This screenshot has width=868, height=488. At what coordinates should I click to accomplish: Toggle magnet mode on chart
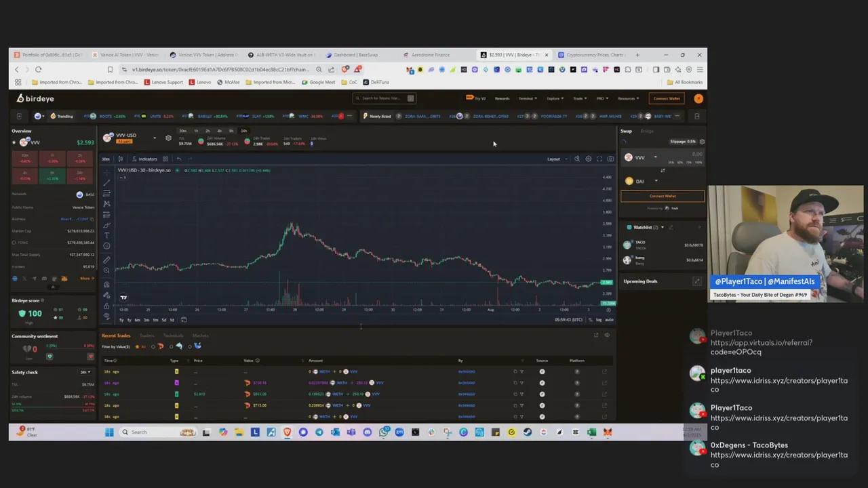106,284
